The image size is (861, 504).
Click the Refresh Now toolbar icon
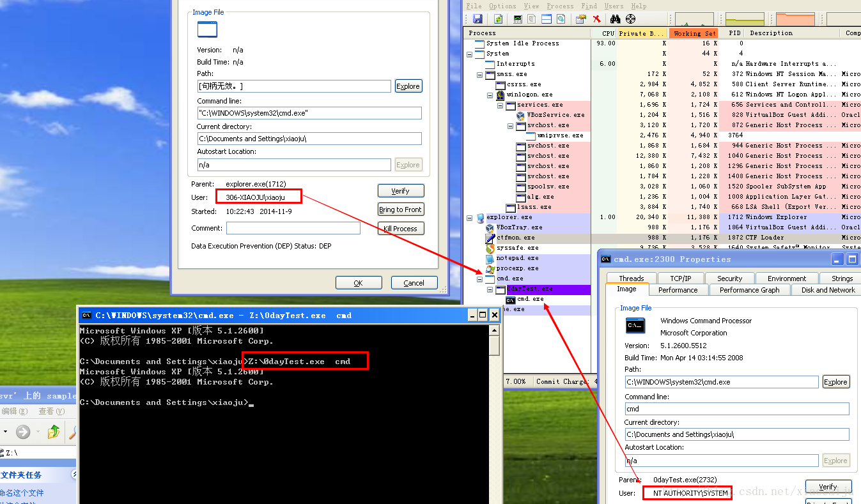pos(498,19)
